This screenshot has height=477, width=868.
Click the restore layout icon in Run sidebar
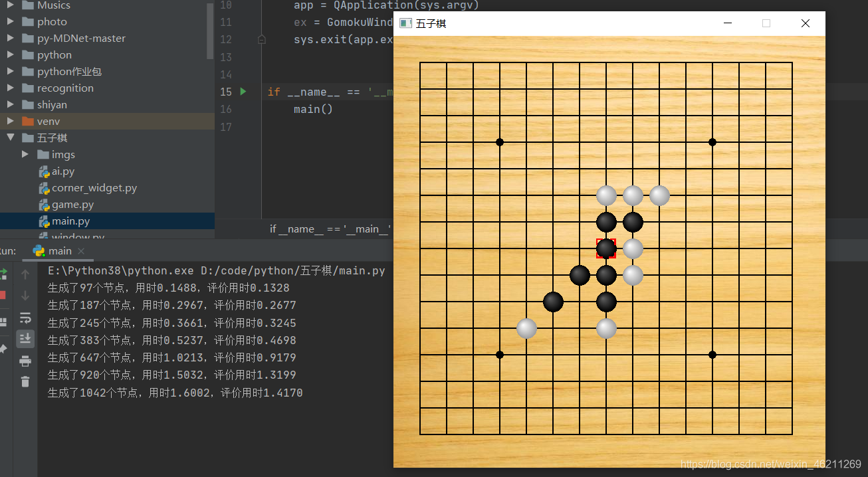[x=2, y=322]
